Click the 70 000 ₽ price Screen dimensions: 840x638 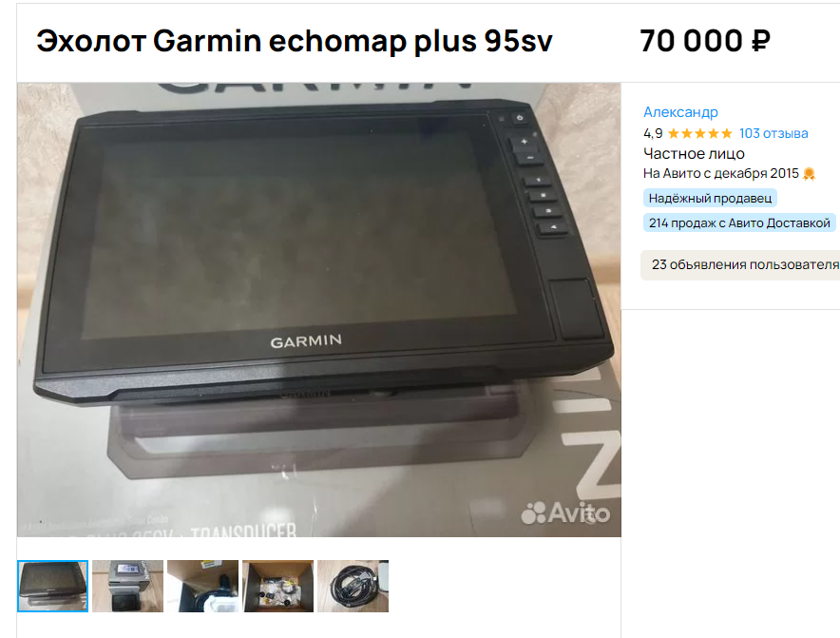coord(705,41)
